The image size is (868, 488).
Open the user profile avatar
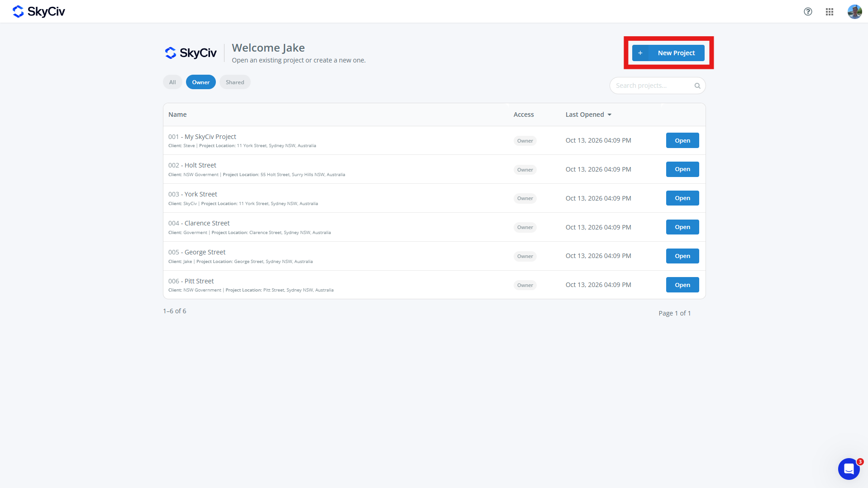pos(854,12)
